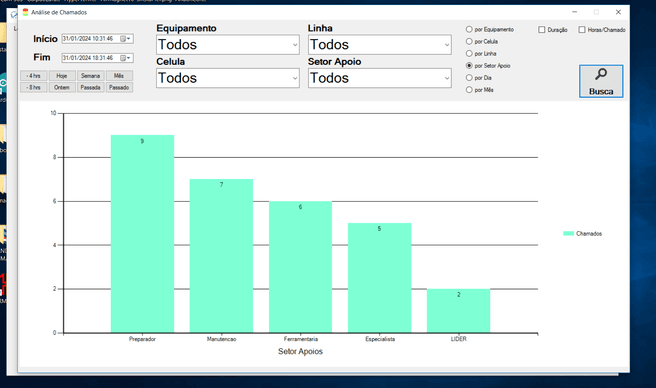Click the Semana quick range button
This screenshot has height=388, width=656.
(90, 76)
